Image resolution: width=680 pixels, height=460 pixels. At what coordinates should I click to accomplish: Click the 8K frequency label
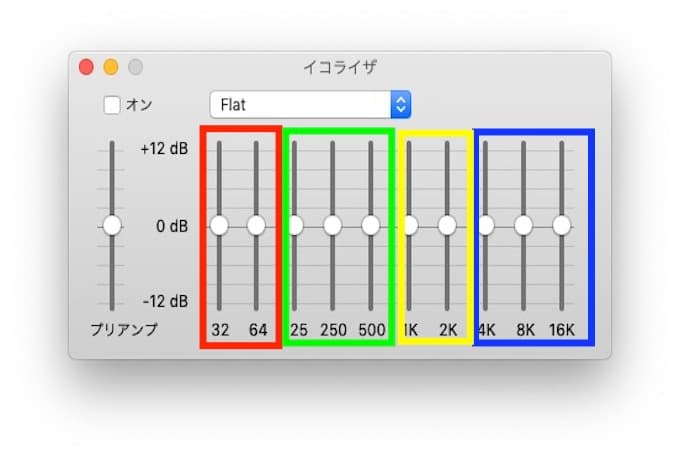point(525,330)
